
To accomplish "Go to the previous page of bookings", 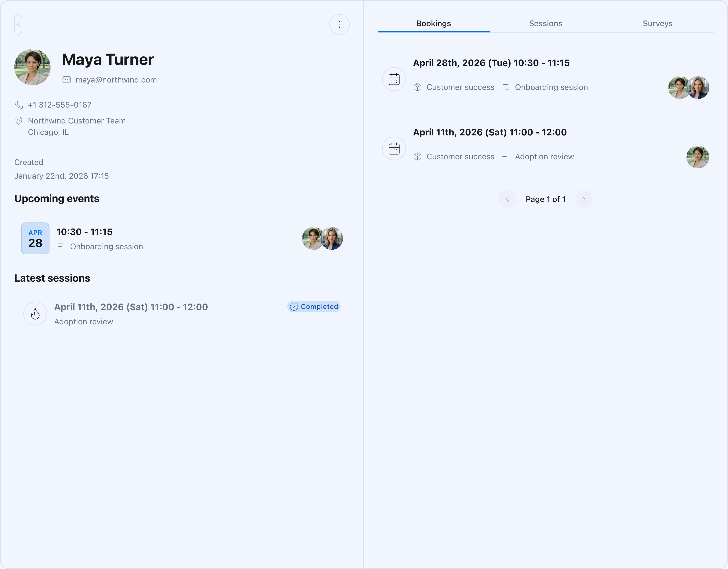I will pyautogui.click(x=507, y=199).
